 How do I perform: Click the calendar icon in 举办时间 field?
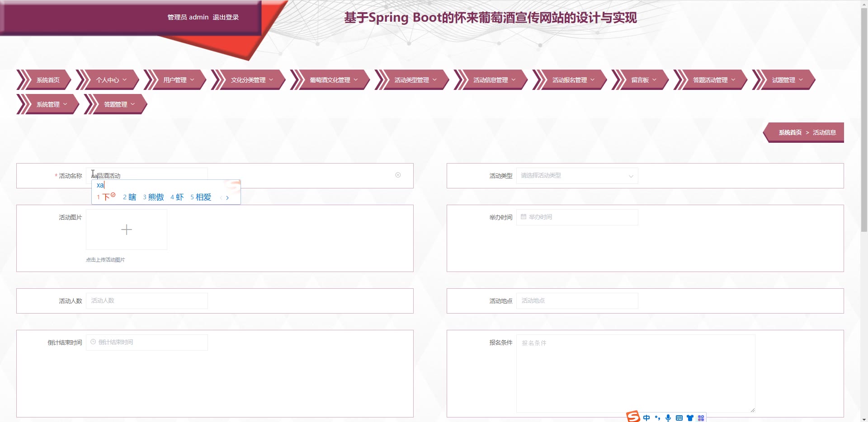[x=524, y=217]
